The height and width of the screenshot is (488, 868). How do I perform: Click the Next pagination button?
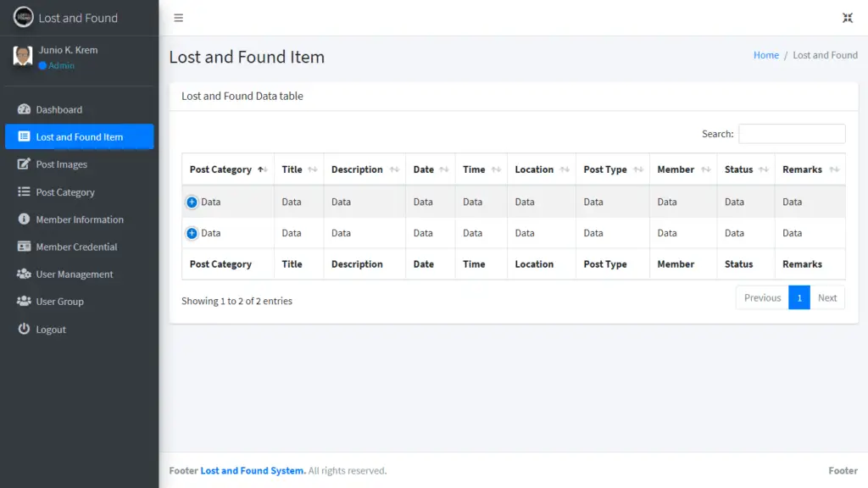click(x=827, y=297)
